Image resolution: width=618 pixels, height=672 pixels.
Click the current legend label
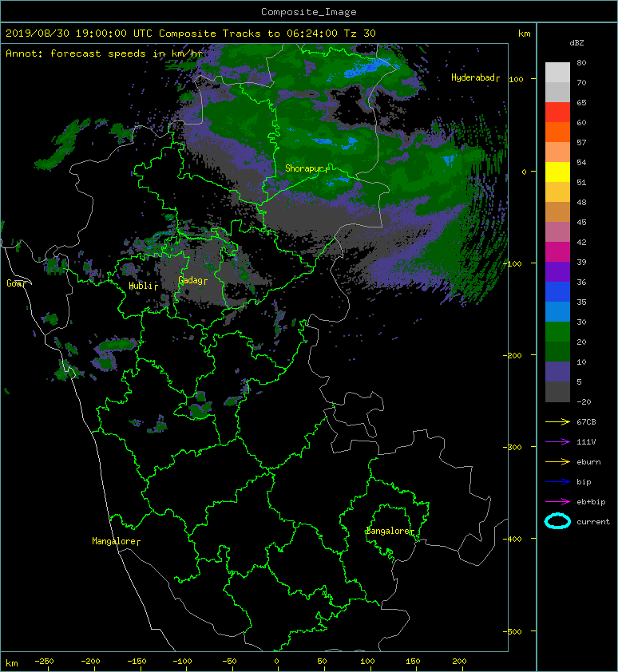[x=593, y=522]
